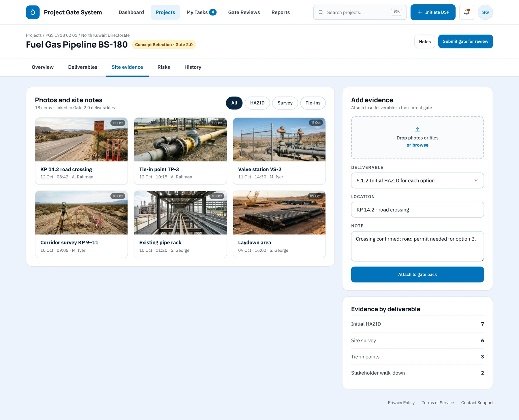Select the Site evidence tab
The height and width of the screenshot is (420, 519).
coord(127,67)
